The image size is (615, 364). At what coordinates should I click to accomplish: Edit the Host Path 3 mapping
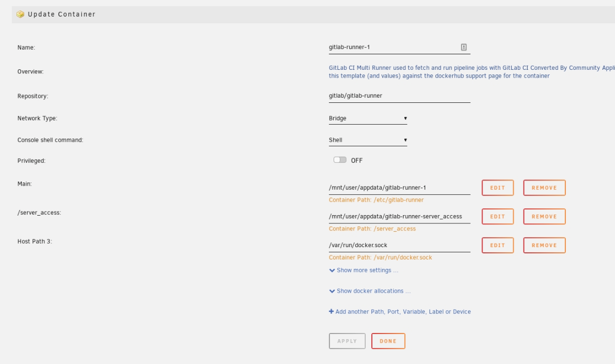click(x=498, y=245)
